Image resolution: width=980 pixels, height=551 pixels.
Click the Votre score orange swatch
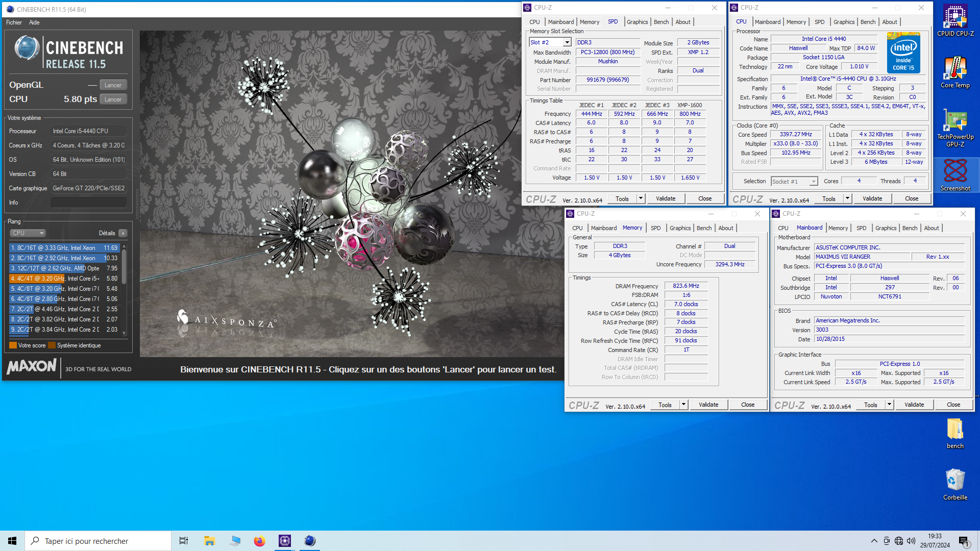(13, 345)
